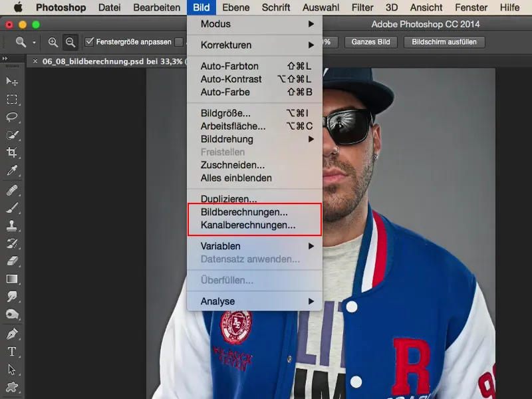Viewport: 532px width, 399px height.
Task: Open Bildberechnungen dialog
Action: [x=255, y=212]
